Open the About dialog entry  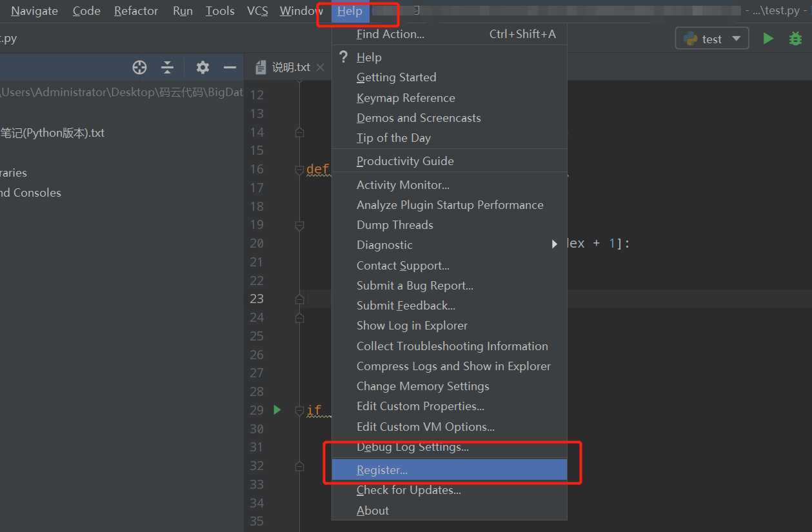pos(450,511)
